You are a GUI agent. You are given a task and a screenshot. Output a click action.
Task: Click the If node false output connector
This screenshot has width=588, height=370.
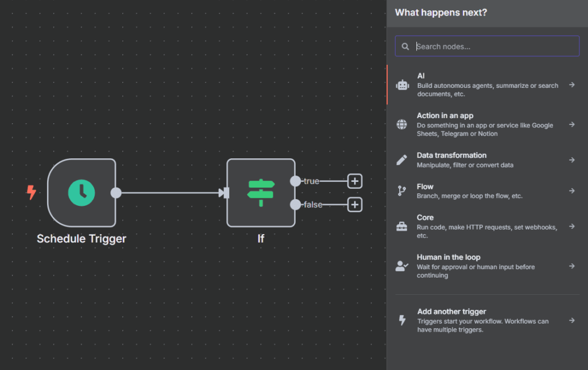296,204
